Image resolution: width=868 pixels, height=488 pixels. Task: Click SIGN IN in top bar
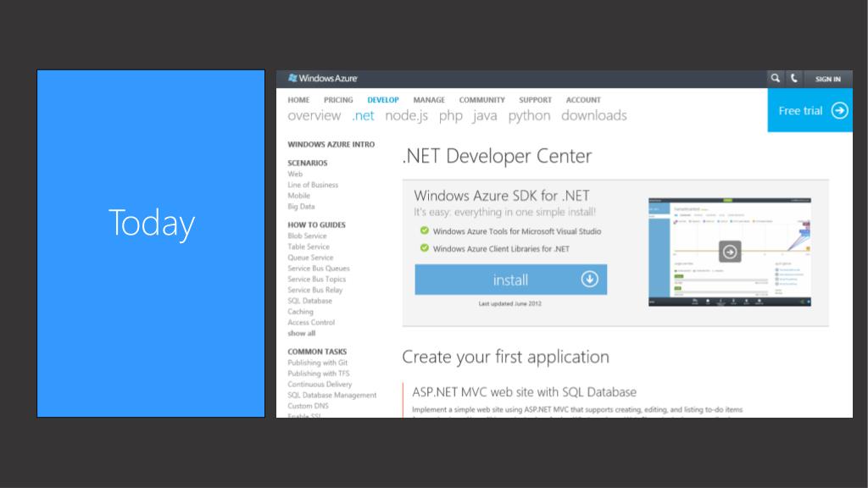(x=827, y=79)
